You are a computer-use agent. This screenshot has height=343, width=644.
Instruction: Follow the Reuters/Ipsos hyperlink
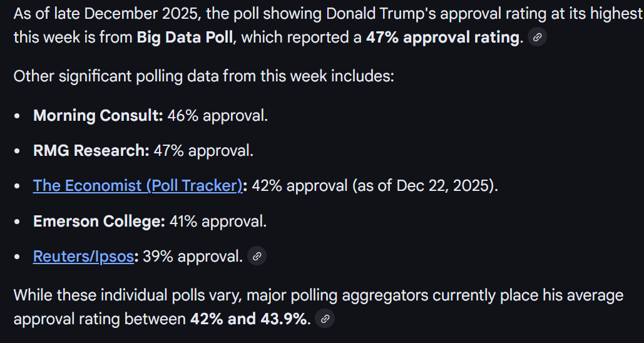pyautogui.click(x=83, y=256)
